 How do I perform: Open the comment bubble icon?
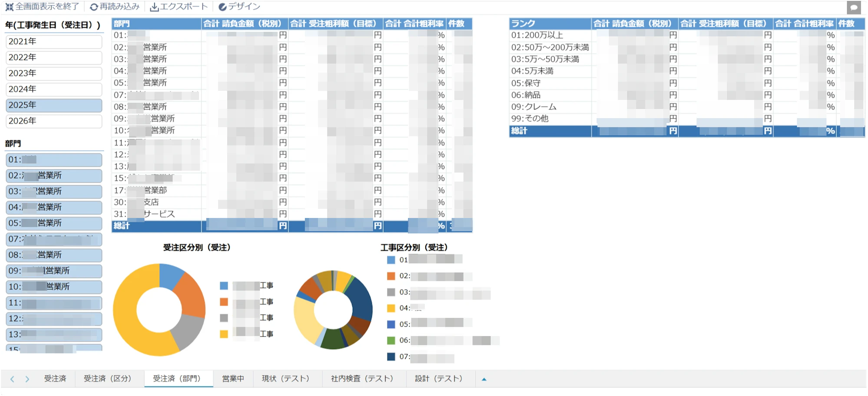[x=854, y=7]
